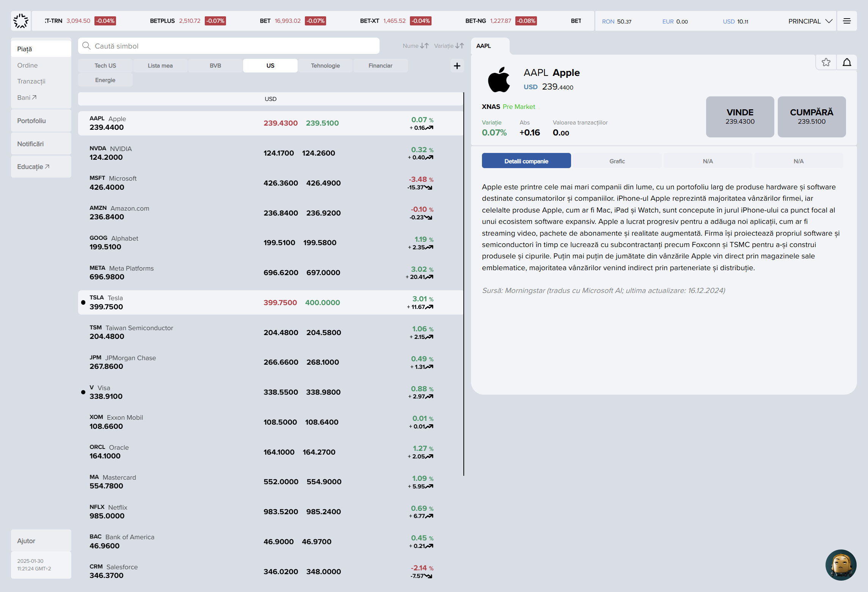Screen dimensions: 868x592
Task: Open the Notificări section
Action: (x=41, y=144)
